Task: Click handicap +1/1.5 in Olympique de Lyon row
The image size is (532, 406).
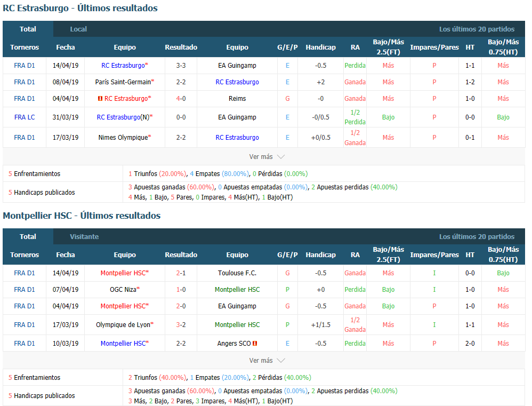Action: (320, 325)
